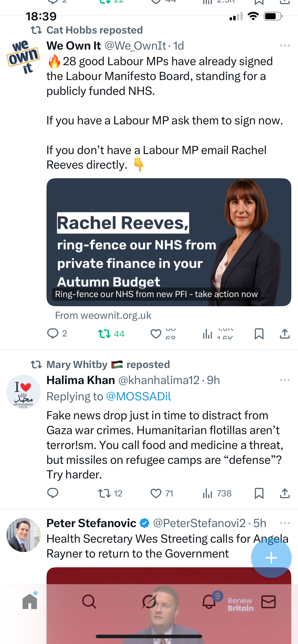Screen dimensions: 298x644
Task: Reply to Halima Khan's post
Action: pos(53,493)
